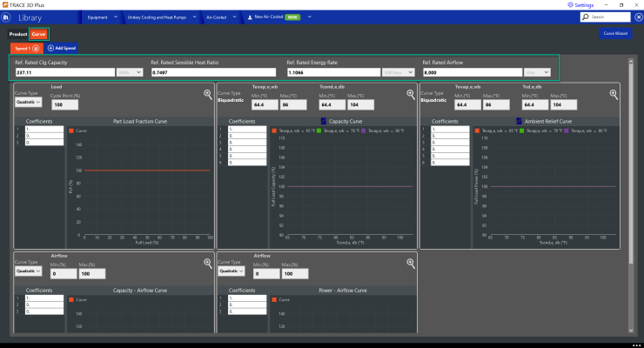Switch to the Product tab
644x348 pixels.
tap(18, 34)
